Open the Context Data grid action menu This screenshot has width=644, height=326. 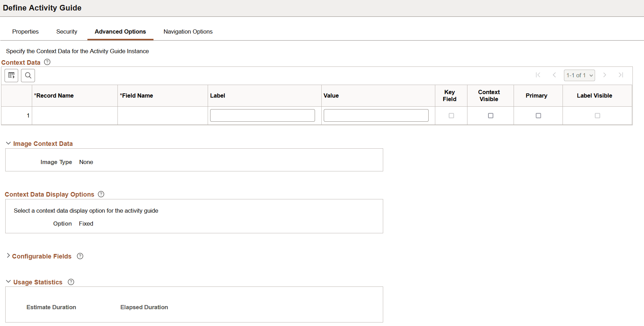[x=11, y=75]
